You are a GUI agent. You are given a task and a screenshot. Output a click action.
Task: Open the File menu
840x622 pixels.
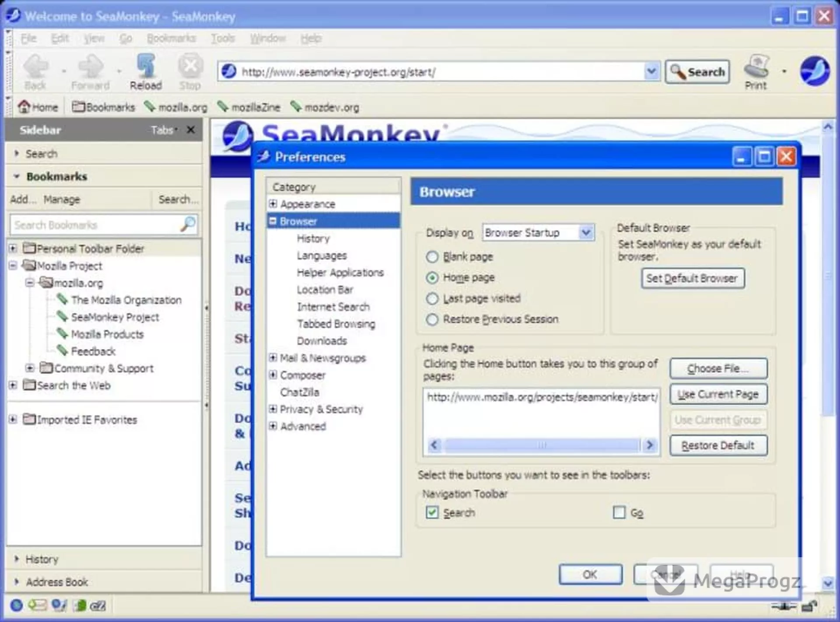click(28, 39)
